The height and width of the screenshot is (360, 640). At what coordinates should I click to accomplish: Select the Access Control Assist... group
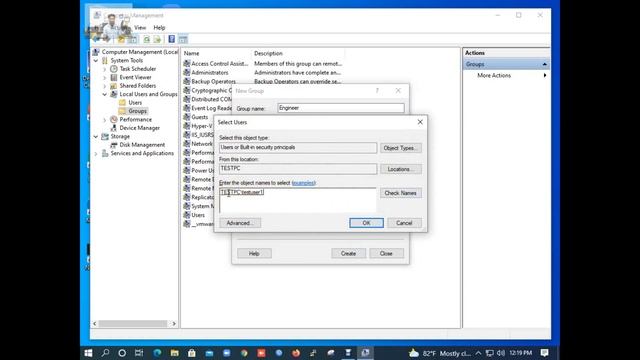[220, 64]
